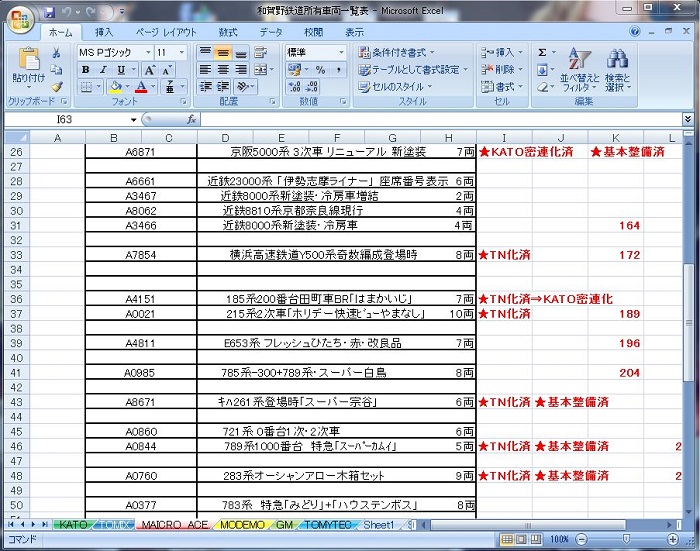Click the zoom slider handle
Screen dimensions: 700x551
coord(626,539)
